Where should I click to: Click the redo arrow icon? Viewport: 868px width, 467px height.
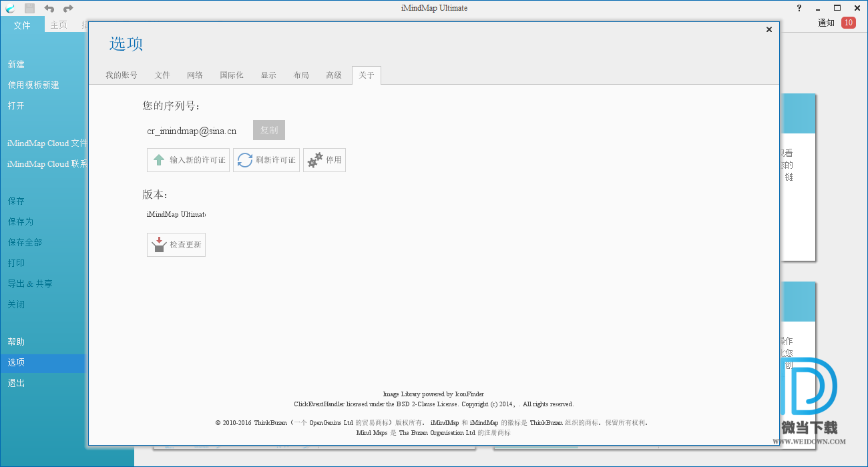point(68,8)
